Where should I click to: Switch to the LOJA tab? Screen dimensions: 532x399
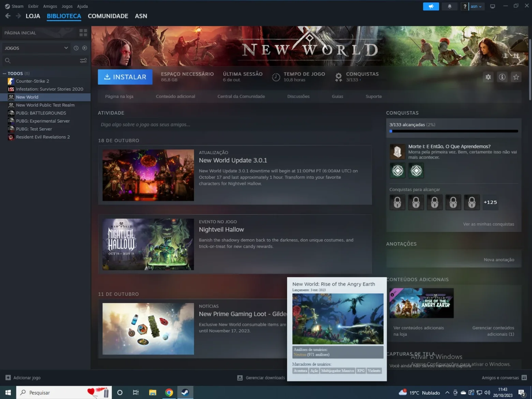point(33,16)
